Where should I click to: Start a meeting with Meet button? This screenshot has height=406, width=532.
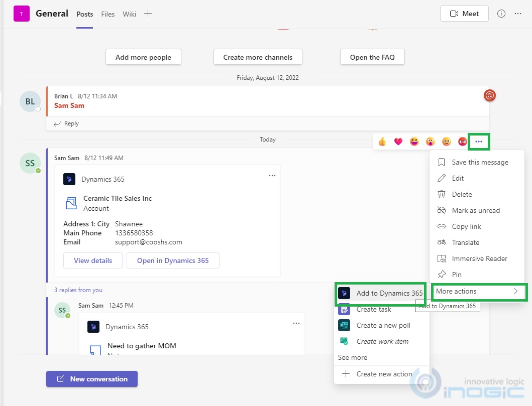pos(464,14)
